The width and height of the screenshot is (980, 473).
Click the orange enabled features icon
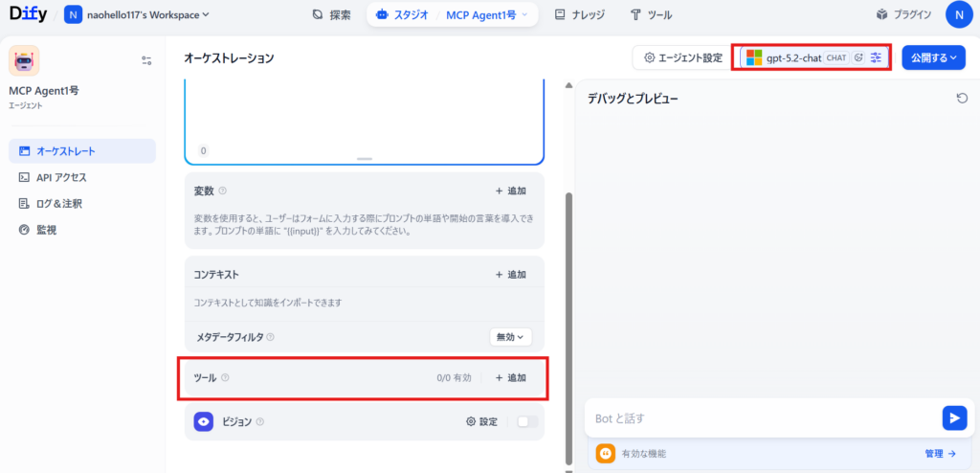click(604, 454)
